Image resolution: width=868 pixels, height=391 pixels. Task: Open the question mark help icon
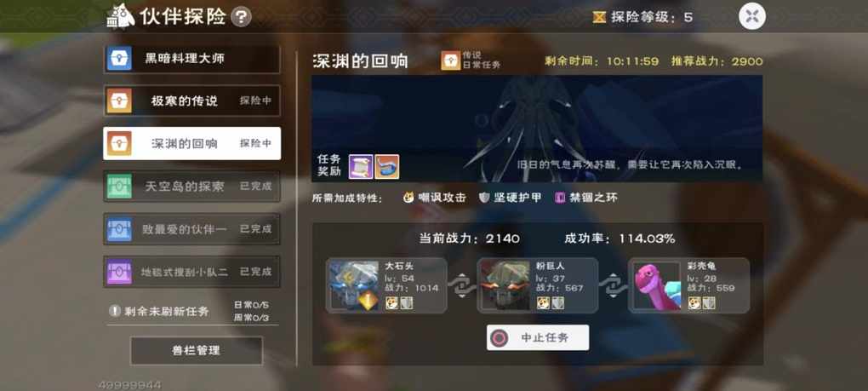241,17
